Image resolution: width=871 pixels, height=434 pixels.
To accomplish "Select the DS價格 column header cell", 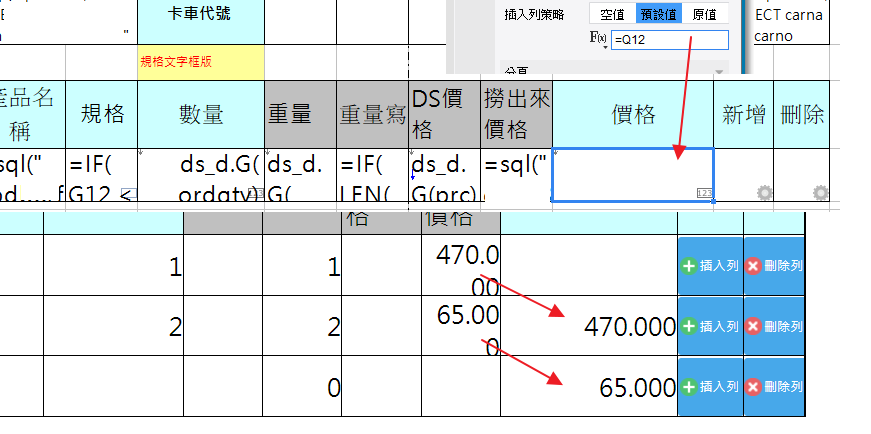I will [444, 114].
